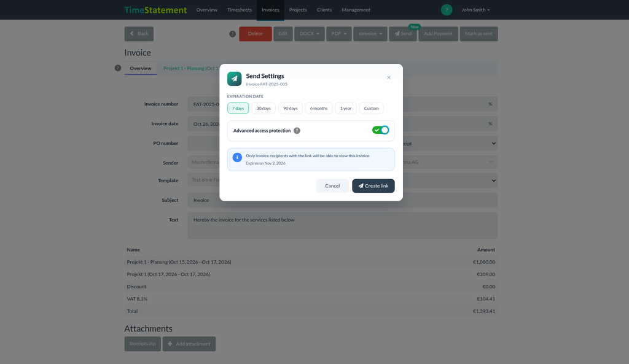Click the help icon beside the Overview tab
Screen dimensions: 629x364
(117, 68)
